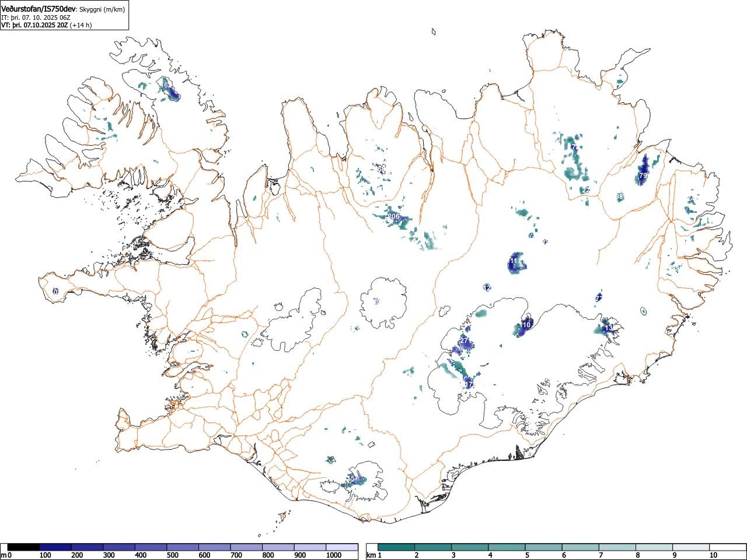Select the 9–10 km palest teal swatch
The width and height of the screenshot is (747, 560).
click(x=691, y=547)
